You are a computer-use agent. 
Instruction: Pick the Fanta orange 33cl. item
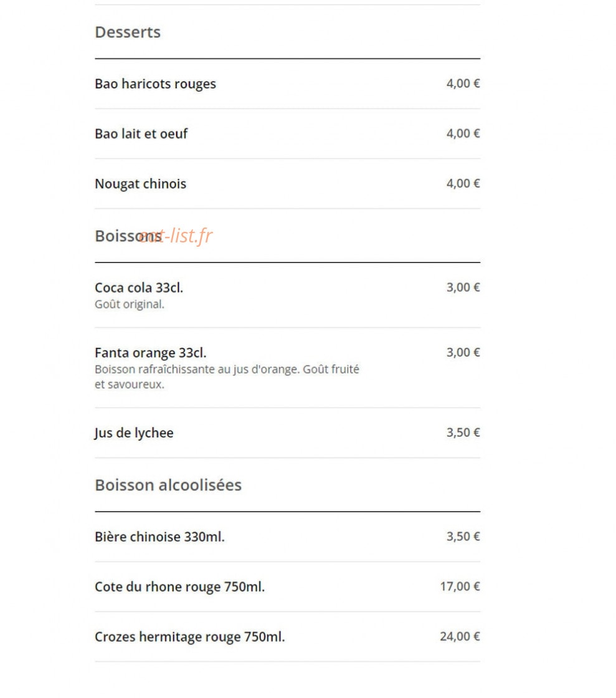tap(287, 368)
